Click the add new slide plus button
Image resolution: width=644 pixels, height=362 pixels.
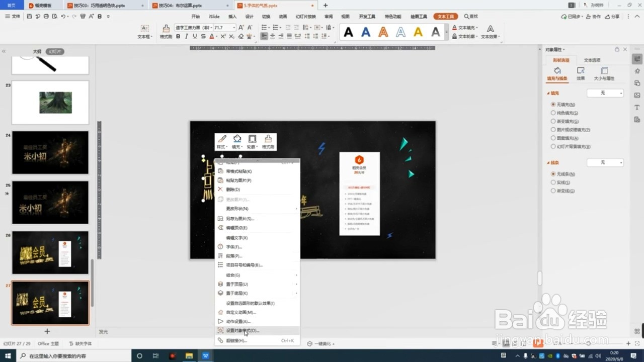(47, 331)
